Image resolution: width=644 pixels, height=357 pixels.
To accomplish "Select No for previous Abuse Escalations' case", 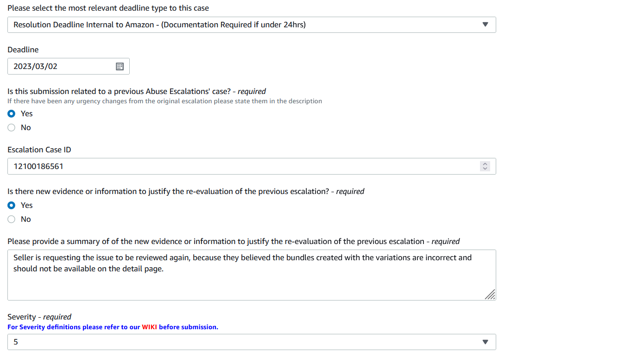I will pos(12,127).
